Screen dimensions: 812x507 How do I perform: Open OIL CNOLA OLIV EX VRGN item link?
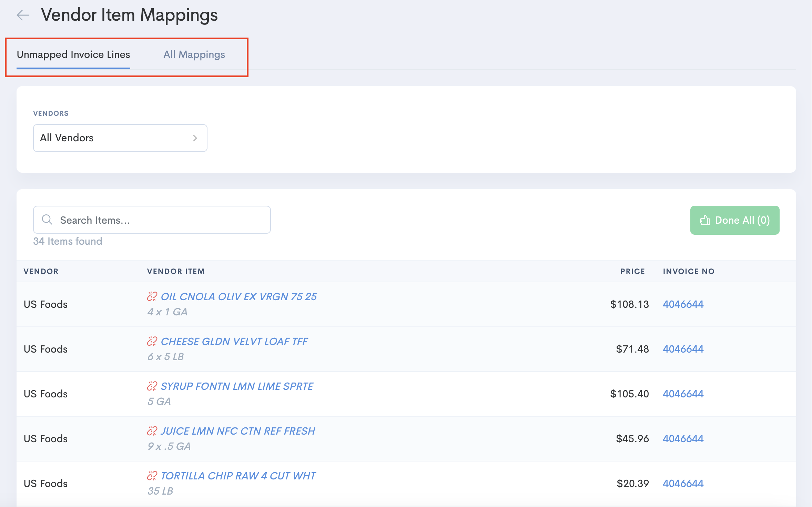tap(238, 296)
